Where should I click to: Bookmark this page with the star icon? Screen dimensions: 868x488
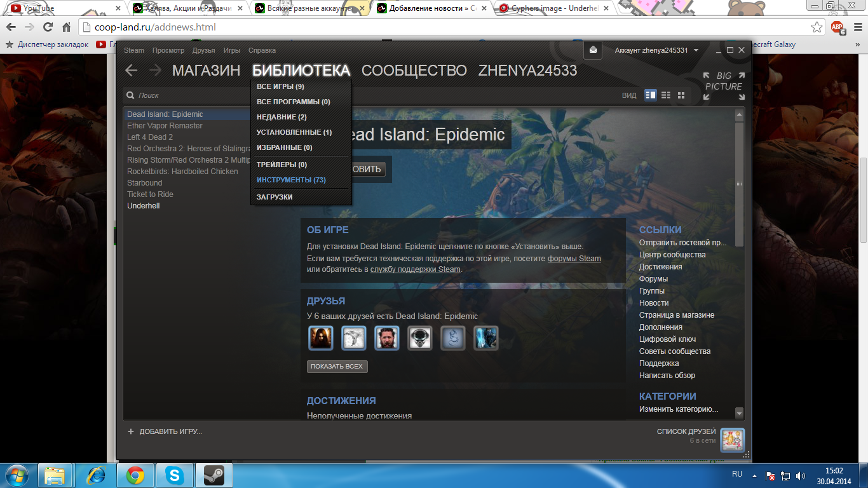(x=817, y=27)
